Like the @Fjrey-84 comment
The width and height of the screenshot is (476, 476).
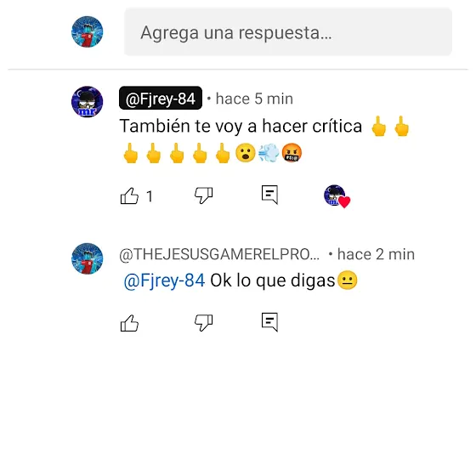click(129, 195)
